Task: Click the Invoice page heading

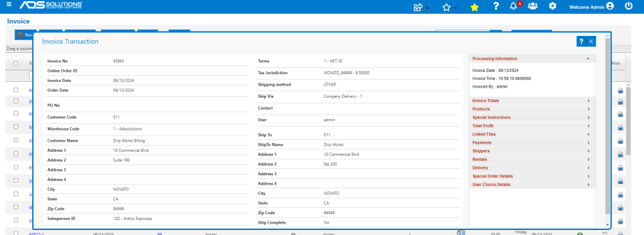Action: [x=18, y=21]
